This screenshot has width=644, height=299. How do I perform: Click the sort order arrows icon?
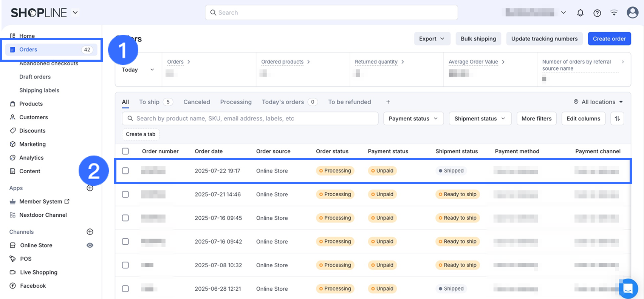pos(617,119)
